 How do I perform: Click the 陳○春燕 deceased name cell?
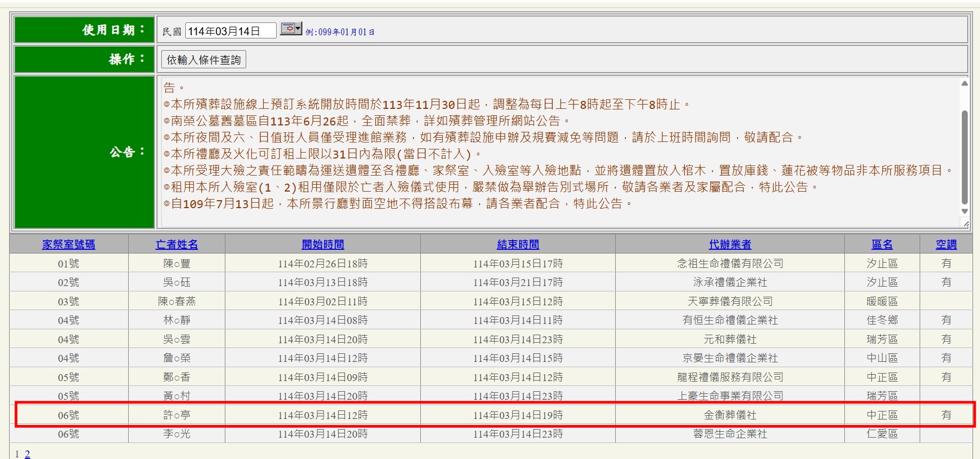(177, 302)
